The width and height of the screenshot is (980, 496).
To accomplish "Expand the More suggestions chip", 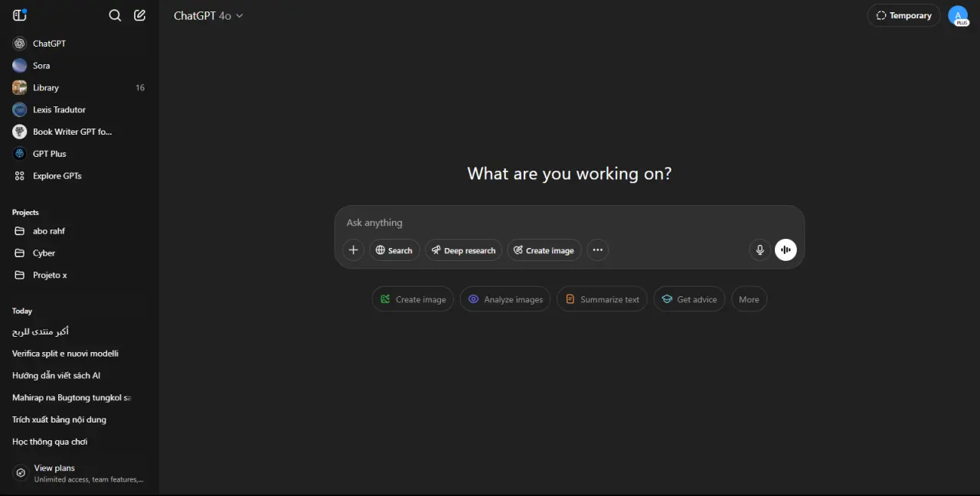I will coord(749,299).
